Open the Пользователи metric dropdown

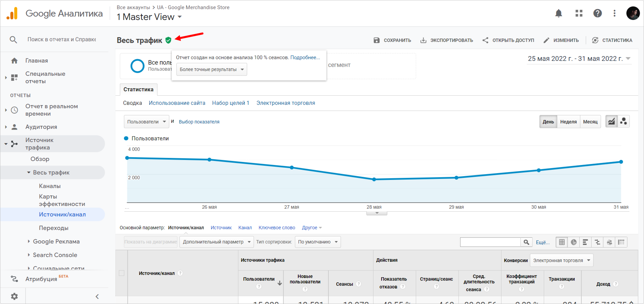pyautogui.click(x=146, y=122)
